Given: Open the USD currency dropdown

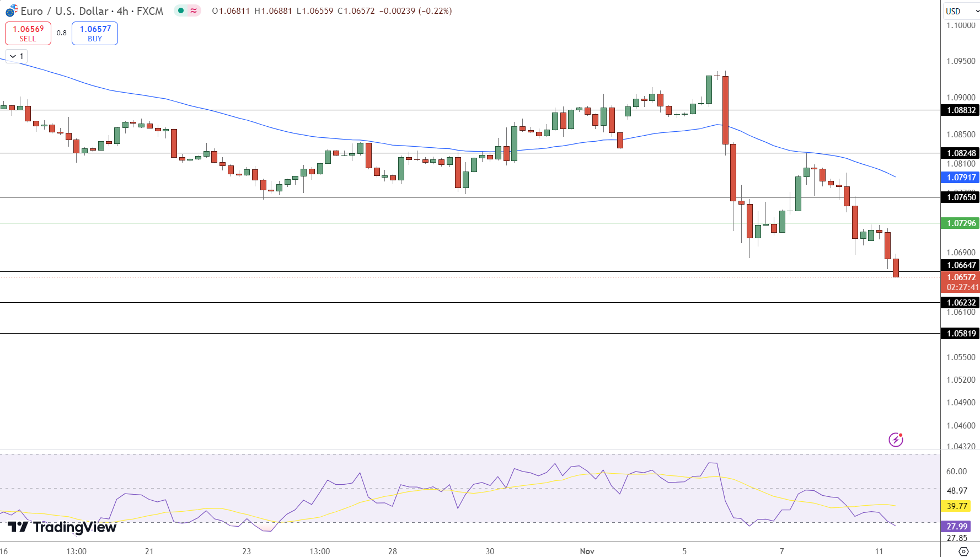Looking at the screenshot, I should tap(962, 11).
